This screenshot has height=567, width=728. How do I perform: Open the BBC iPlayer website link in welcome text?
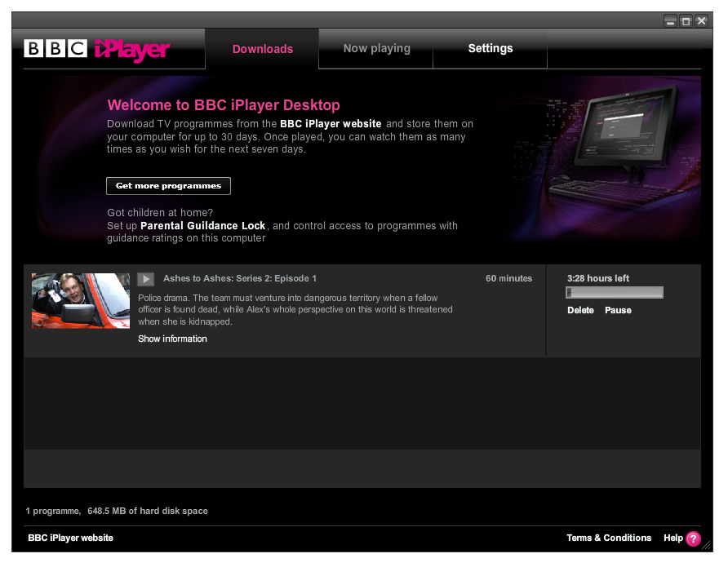pos(331,124)
